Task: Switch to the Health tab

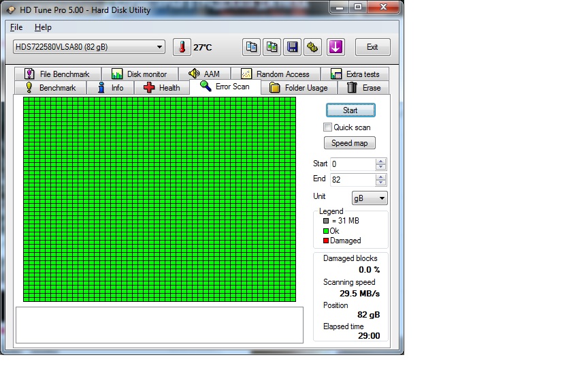Action: click(162, 88)
